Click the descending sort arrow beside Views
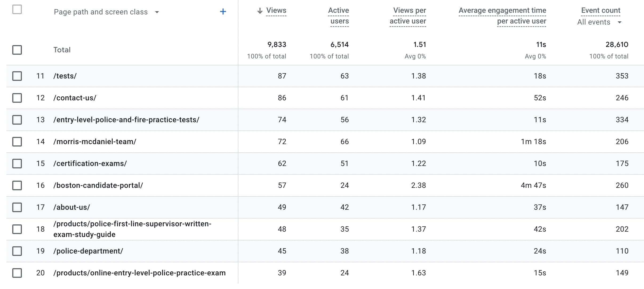Screen dimensions: 644x289 (260, 11)
